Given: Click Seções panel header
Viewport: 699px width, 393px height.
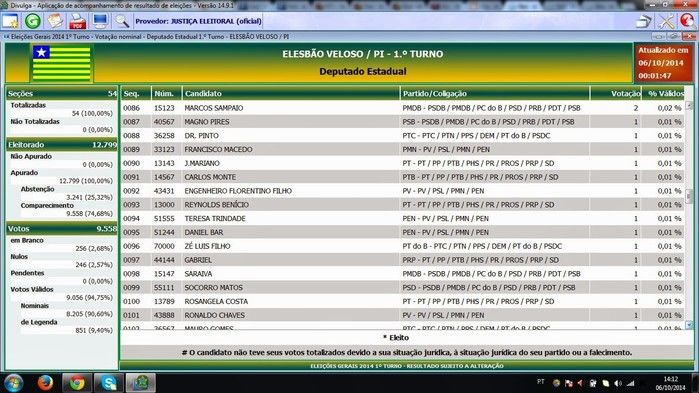Looking at the screenshot, I should (x=62, y=93).
